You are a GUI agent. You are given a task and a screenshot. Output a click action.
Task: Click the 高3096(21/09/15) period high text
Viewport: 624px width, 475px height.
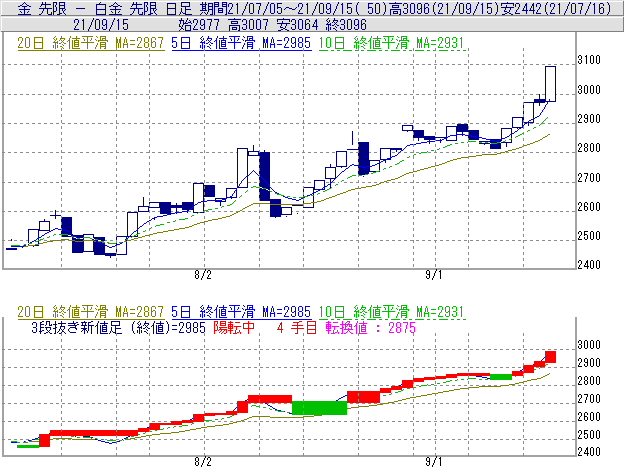tap(444, 8)
